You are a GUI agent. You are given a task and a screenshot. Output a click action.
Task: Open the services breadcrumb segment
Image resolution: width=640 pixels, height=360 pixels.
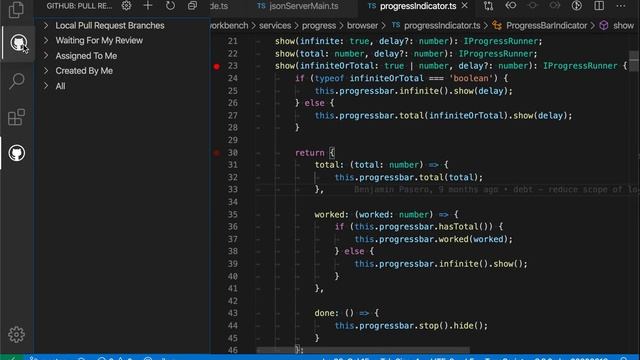(x=275, y=25)
